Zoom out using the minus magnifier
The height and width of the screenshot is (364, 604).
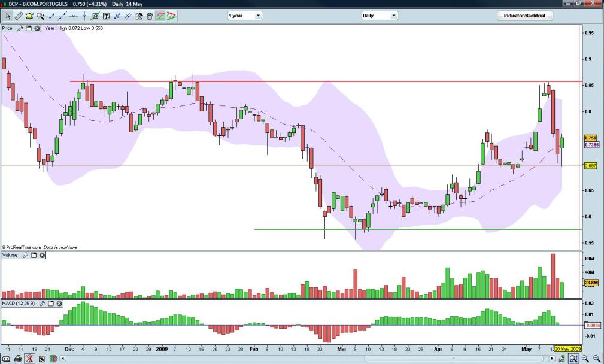coord(585,359)
